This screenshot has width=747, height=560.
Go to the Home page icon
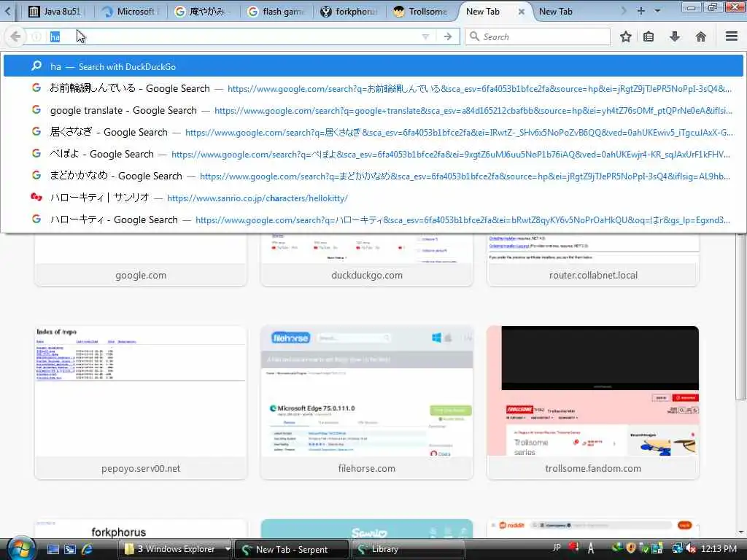[x=700, y=36]
